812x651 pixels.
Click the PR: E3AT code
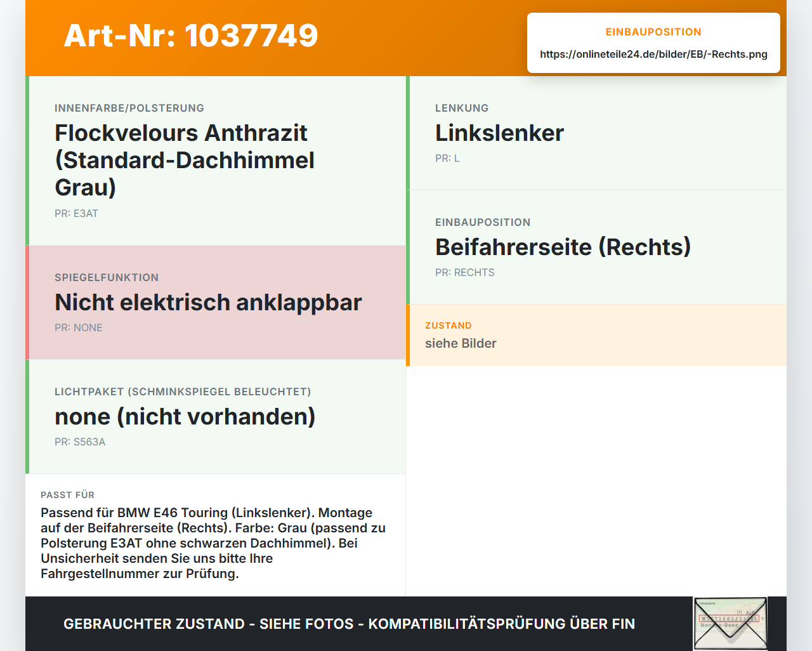tap(76, 213)
